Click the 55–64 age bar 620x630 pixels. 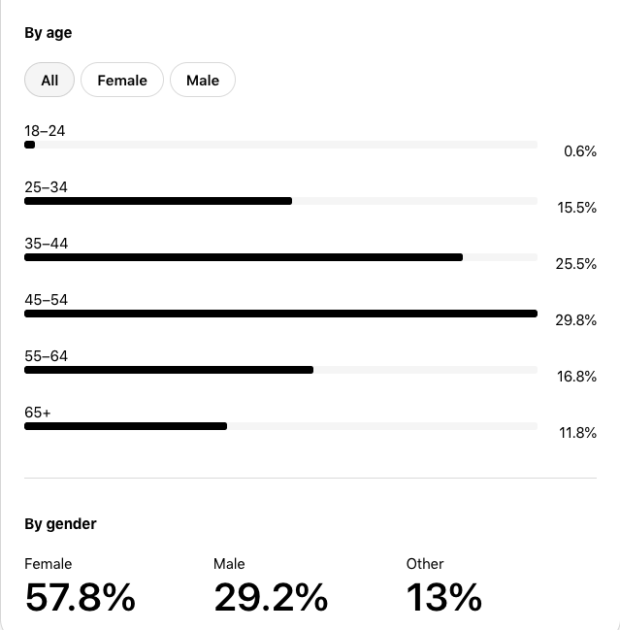coord(168,369)
